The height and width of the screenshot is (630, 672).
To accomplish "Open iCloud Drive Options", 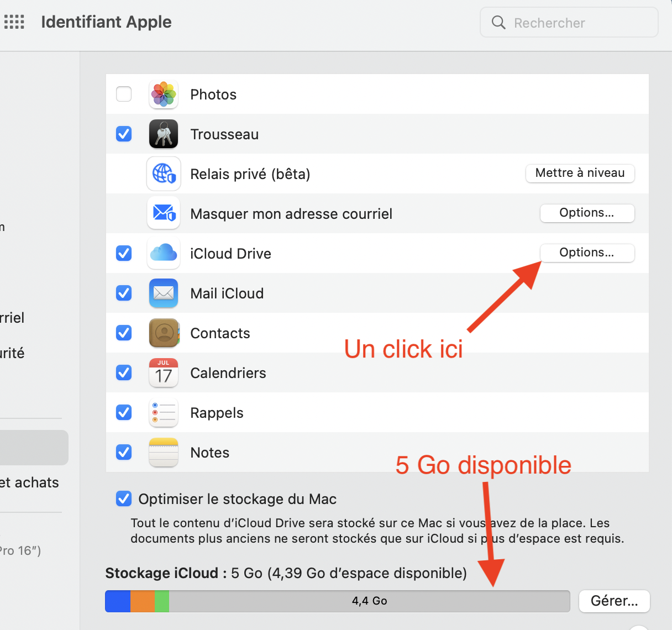I will (x=587, y=253).
